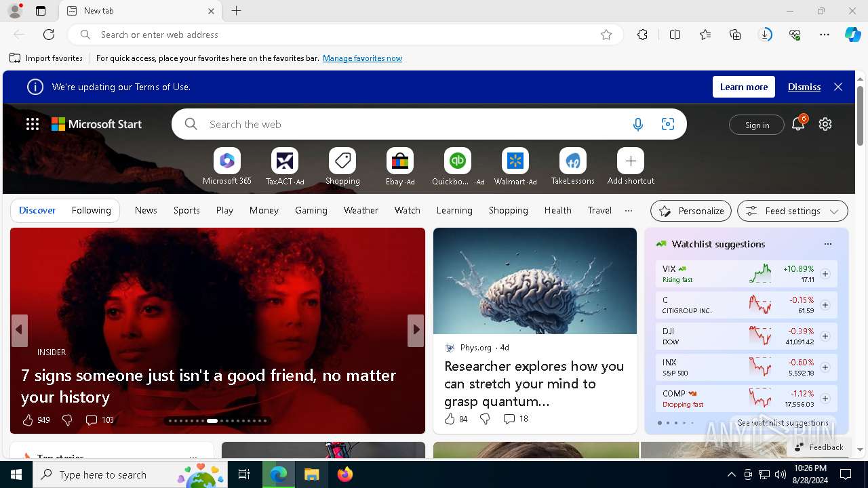Click the Add shortcut tile
This screenshot has height=488, width=868.
click(x=631, y=167)
